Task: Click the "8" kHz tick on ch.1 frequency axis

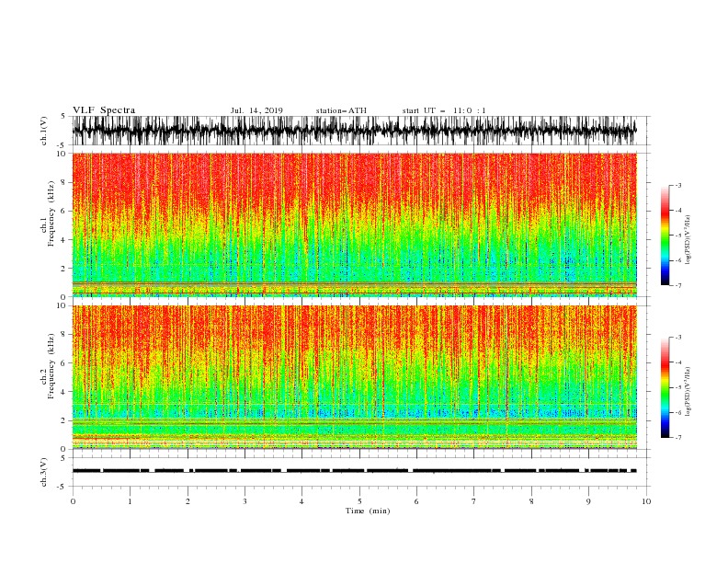Action: pos(63,182)
